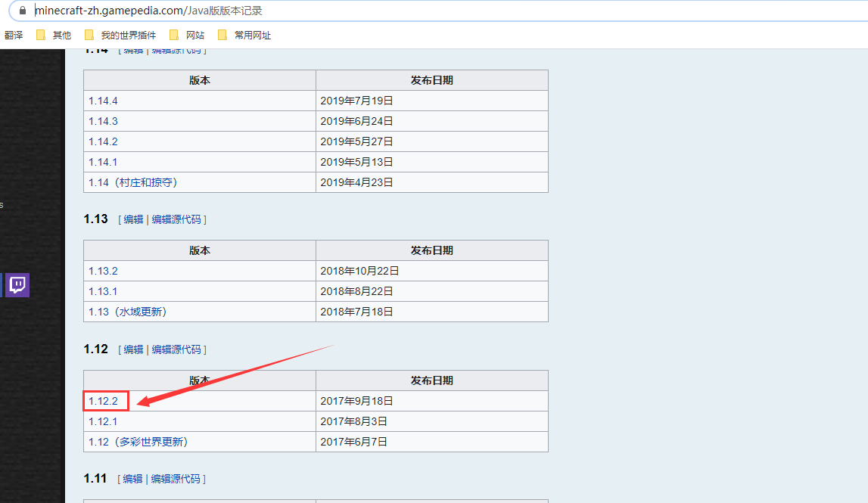Open the 1.13.1 version link
Viewport: 868px width, 503px height.
click(x=103, y=292)
